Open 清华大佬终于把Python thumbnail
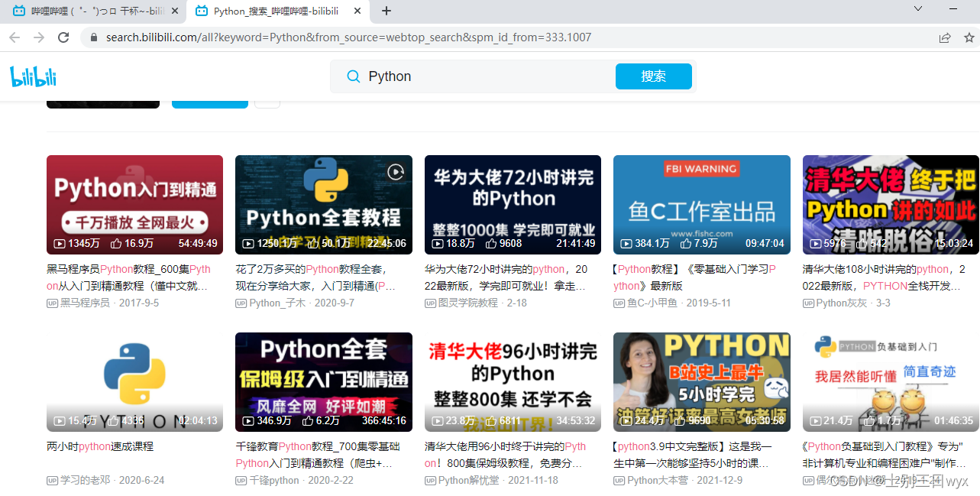 pos(891,205)
